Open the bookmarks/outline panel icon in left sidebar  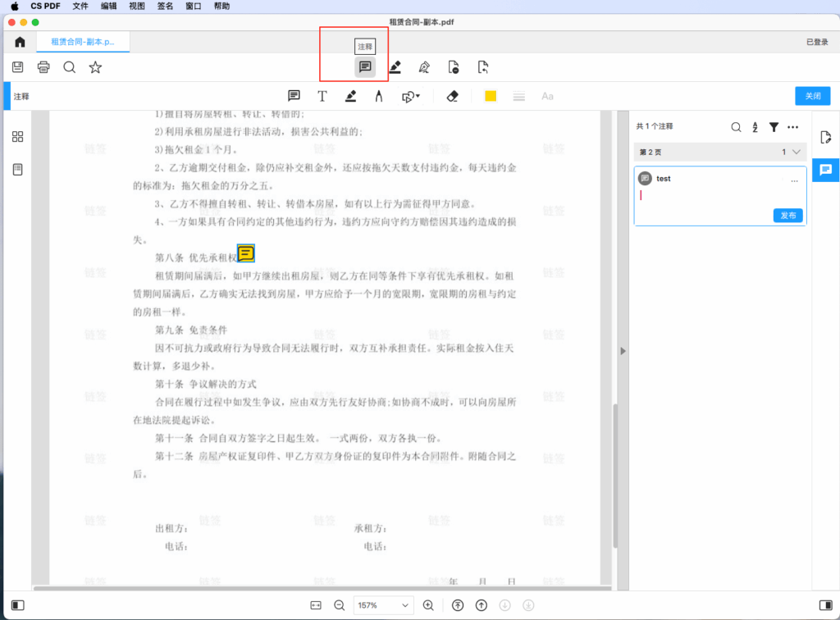tap(18, 170)
